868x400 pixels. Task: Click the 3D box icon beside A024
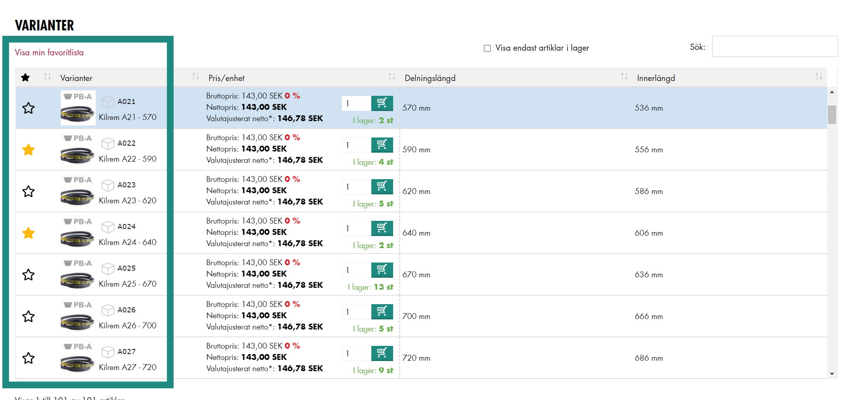(107, 227)
